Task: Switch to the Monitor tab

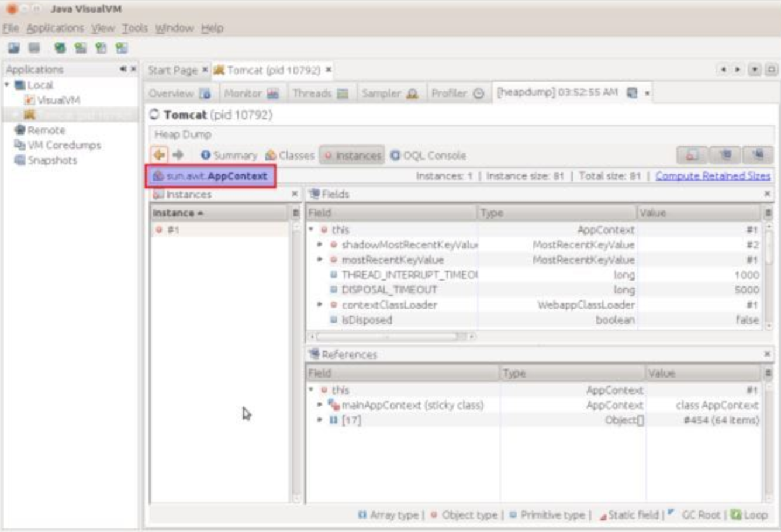Action: click(251, 94)
